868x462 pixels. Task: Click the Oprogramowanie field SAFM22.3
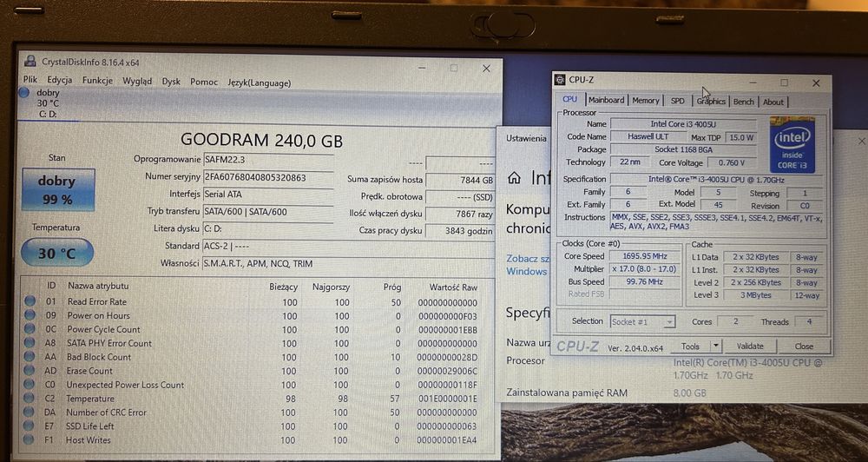pos(268,160)
